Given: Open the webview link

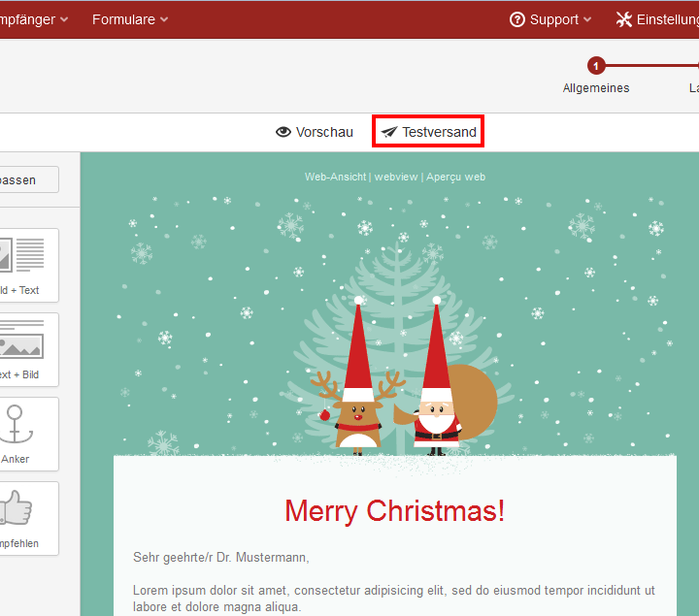Looking at the screenshot, I should coord(396,177).
